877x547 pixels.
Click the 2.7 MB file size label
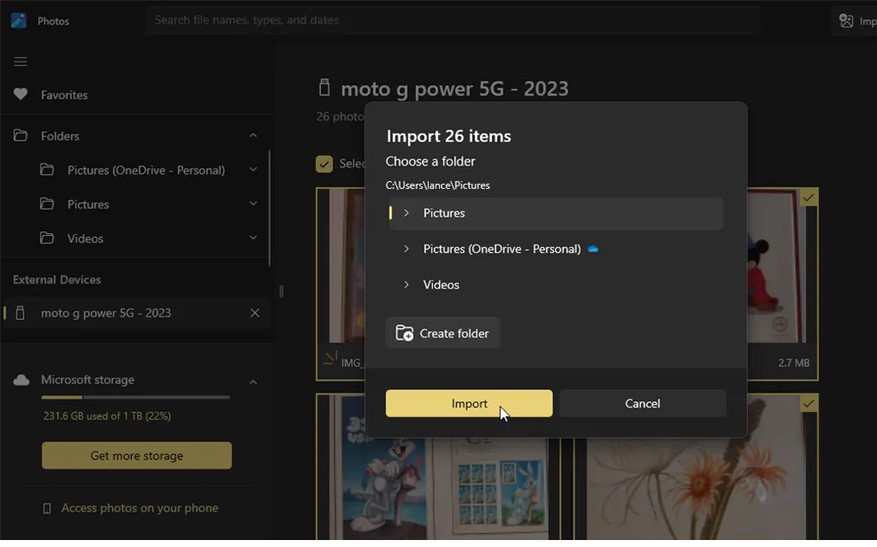[793, 362]
